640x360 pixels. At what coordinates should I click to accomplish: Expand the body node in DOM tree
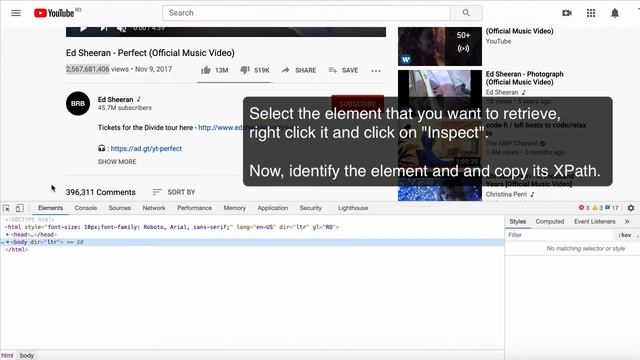pyautogui.click(x=7, y=242)
